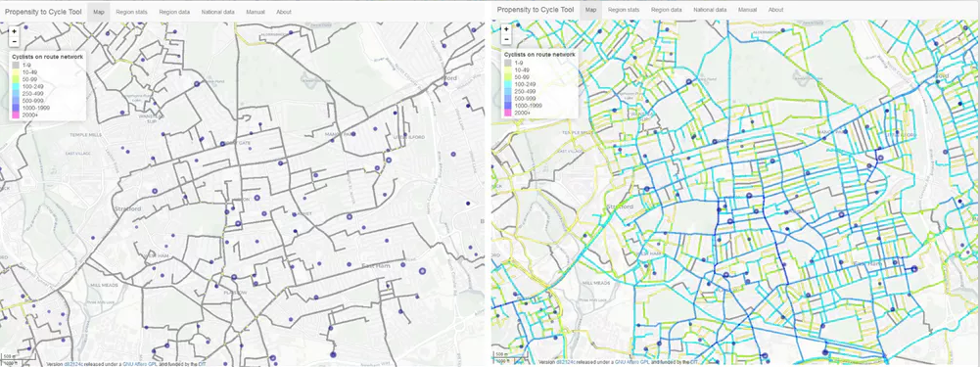Screen dimensions: 980x367
Task: Zoom in on the right map
Action: [505, 28]
